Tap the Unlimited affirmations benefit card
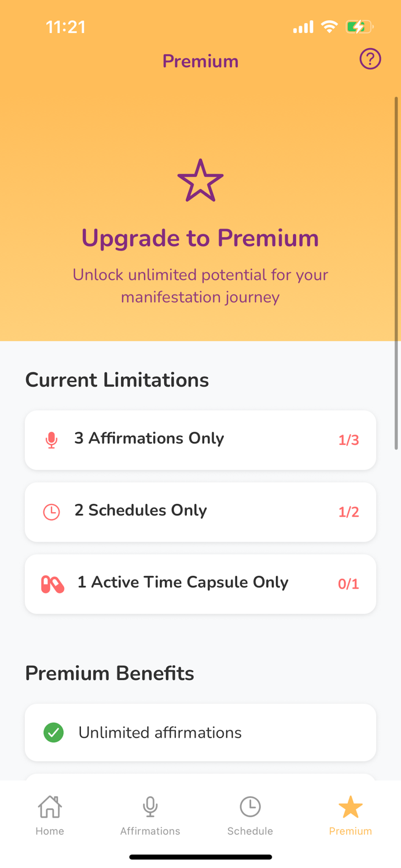401x868 pixels. click(200, 732)
